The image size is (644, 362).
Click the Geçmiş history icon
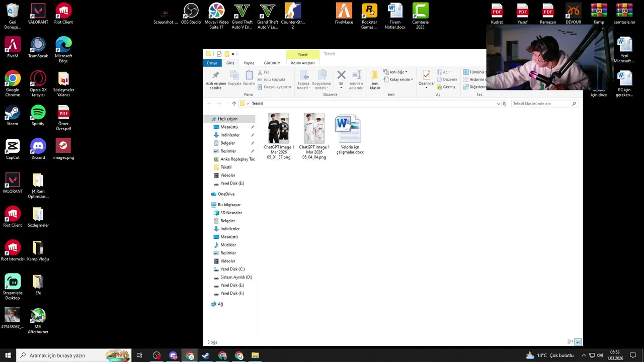tap(446, 87)
